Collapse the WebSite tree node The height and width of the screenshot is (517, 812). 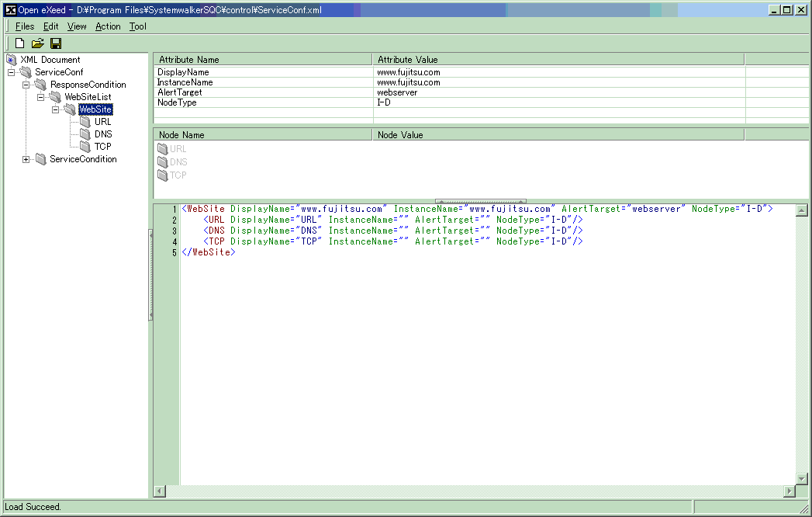56,109
